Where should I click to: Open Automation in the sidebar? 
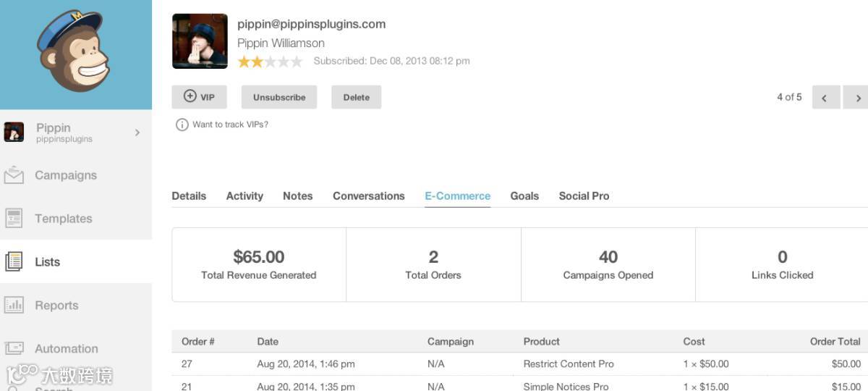67,349
